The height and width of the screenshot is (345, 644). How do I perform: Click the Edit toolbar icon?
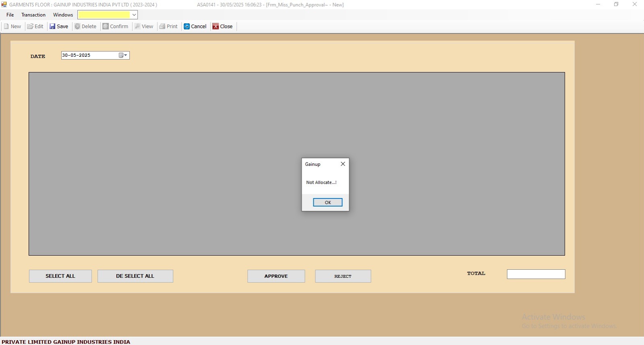(x=30, y=27)
